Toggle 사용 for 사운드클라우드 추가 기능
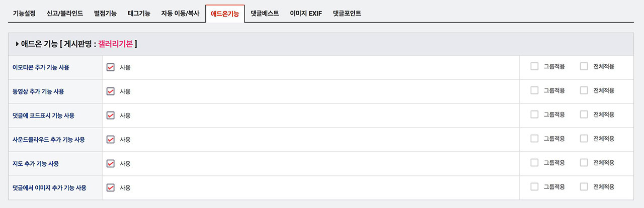 pyautogui.click(x=111, y=139)
